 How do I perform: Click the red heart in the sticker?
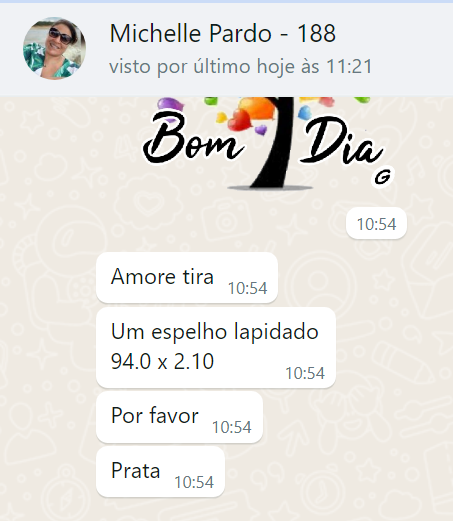(239, 120)
